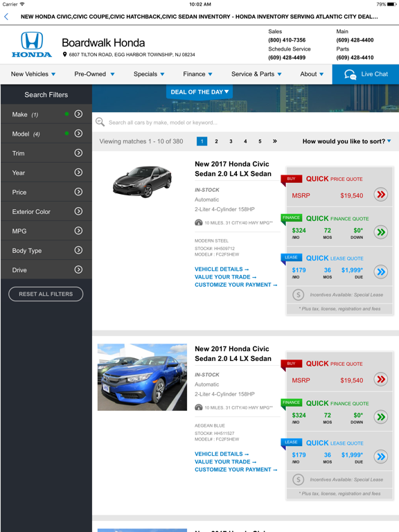The height and width of the screenshot is (532, 399).
Task: Tap the back arrow in browser header
Action: [x=6, y=17]
